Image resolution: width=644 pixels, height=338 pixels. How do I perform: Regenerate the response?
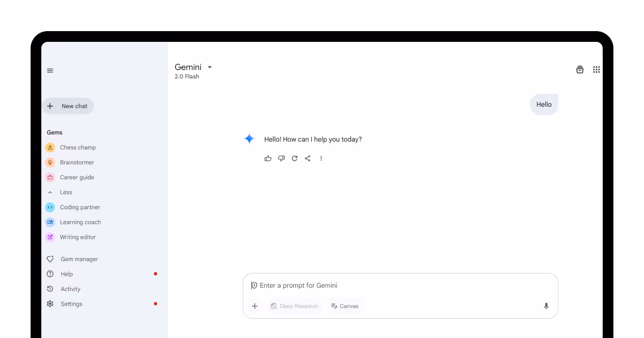295,158
